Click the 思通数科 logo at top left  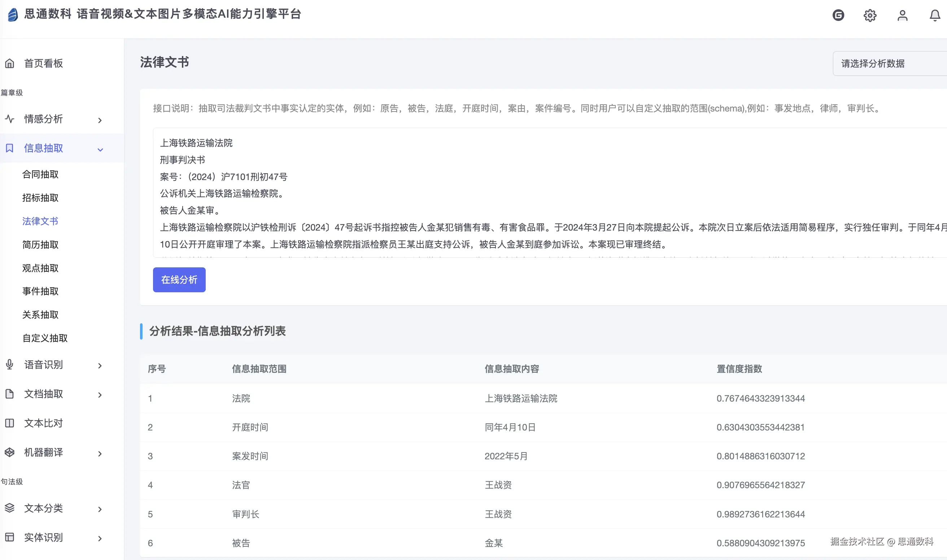[13, 15]
